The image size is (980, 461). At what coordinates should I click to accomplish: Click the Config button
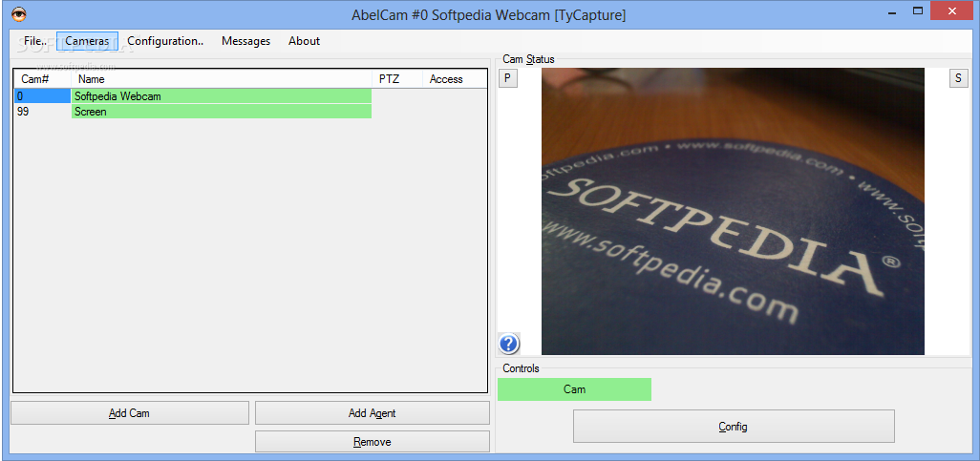pyautogui.click(x=734, y=427)
